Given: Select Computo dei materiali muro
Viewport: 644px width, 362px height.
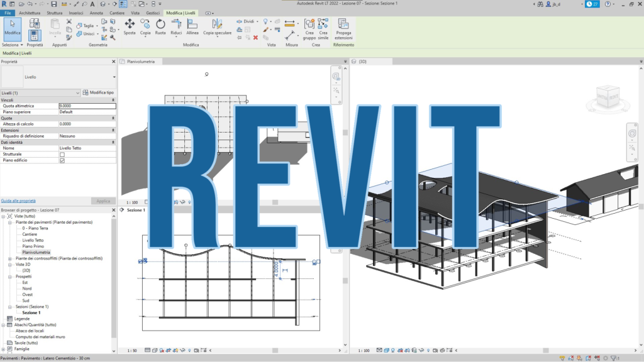Looking at the screenshot, I should click(x=40, y=337).
